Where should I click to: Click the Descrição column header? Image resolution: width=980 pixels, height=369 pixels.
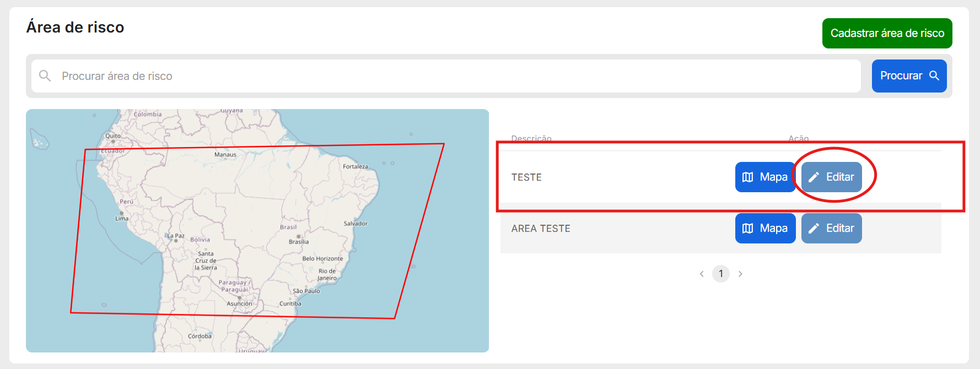(531, 138)
